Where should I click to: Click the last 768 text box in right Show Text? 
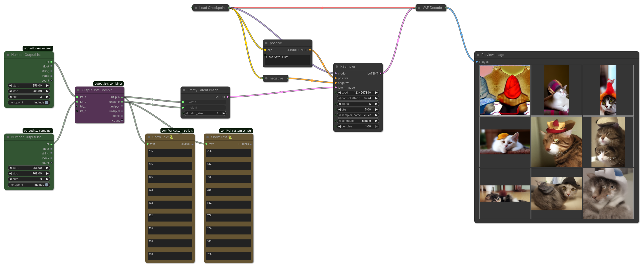point(228,256)
